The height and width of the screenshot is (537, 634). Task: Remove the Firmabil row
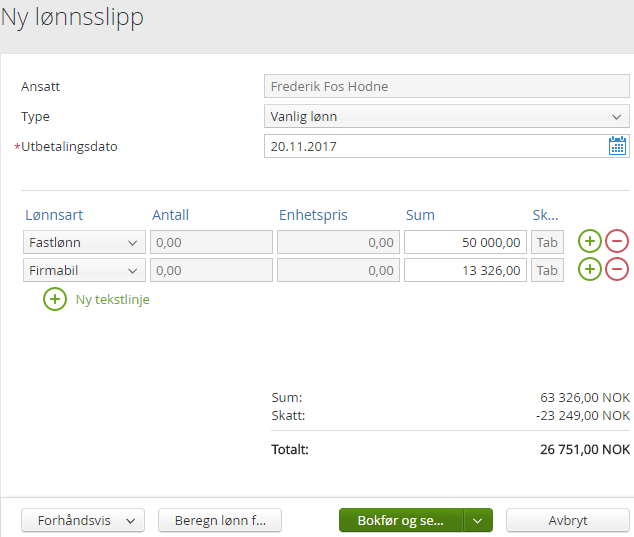617,270
